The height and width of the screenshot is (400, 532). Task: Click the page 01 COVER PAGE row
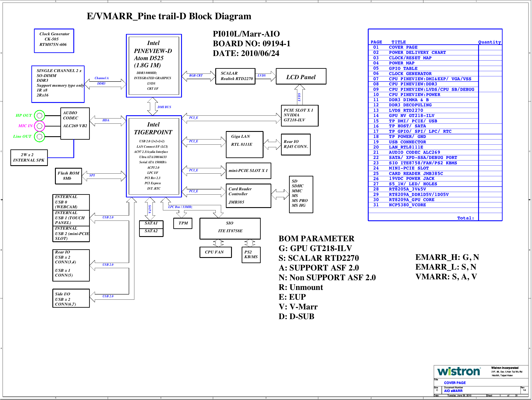(x=435, y=47)
